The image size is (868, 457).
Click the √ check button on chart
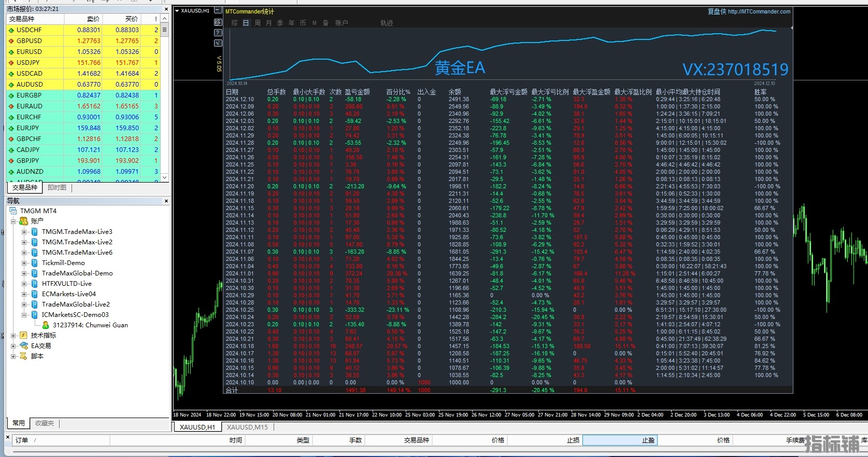pyautogui.click(x=218, y=43)
